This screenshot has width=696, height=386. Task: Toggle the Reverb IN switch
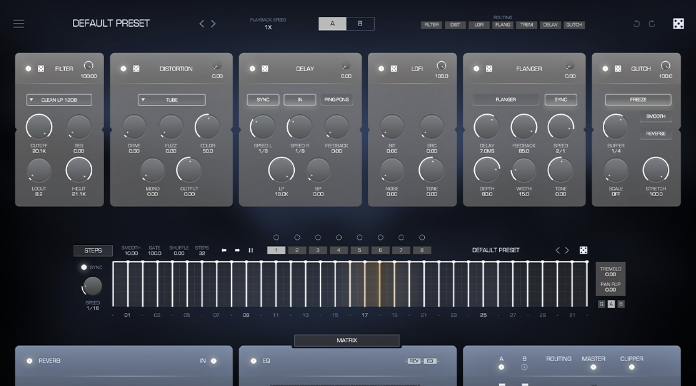214,361
